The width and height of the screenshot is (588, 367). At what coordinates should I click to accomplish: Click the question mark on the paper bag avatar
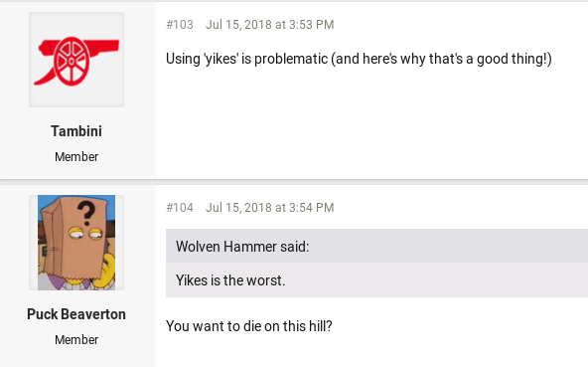pos(87,213)
